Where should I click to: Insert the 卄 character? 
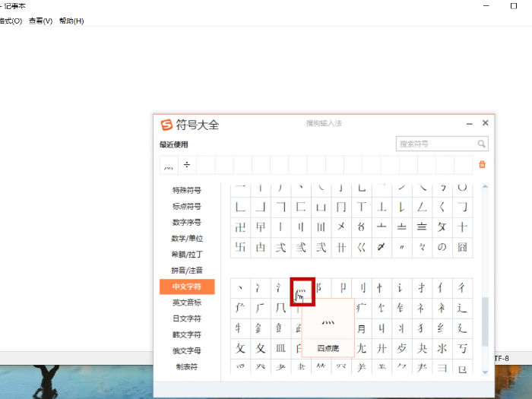coord(341,247)
